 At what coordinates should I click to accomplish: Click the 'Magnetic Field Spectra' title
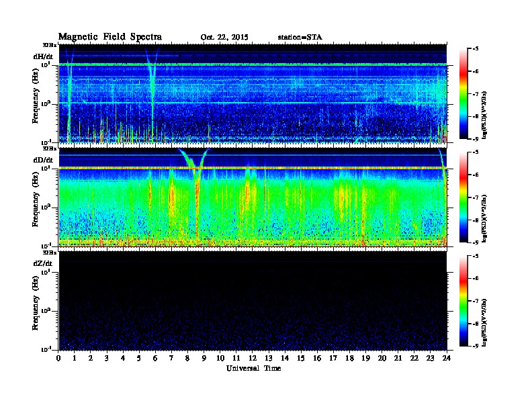tap(110, 37)
